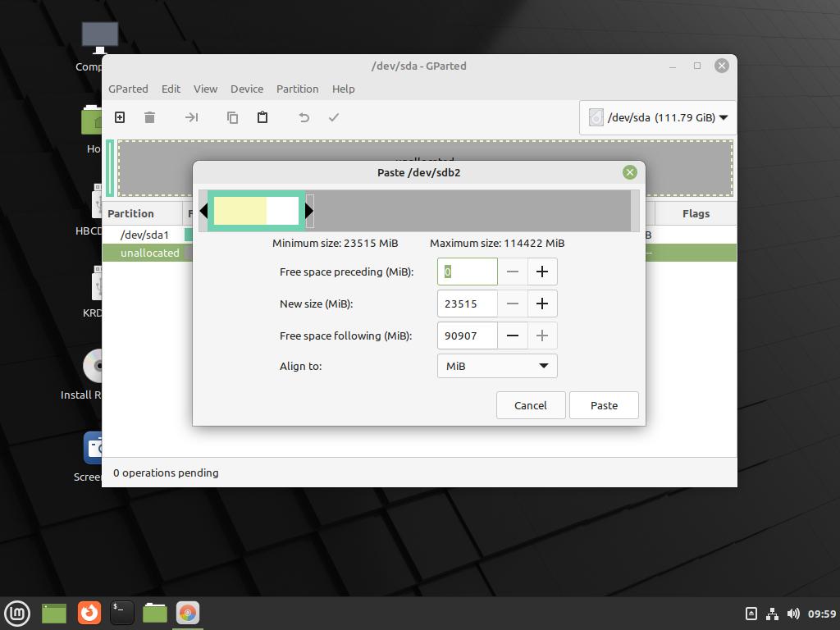Open the Linux Mint start menu
The width and height of the screenshot is (840, 630).
coord(17,613)
